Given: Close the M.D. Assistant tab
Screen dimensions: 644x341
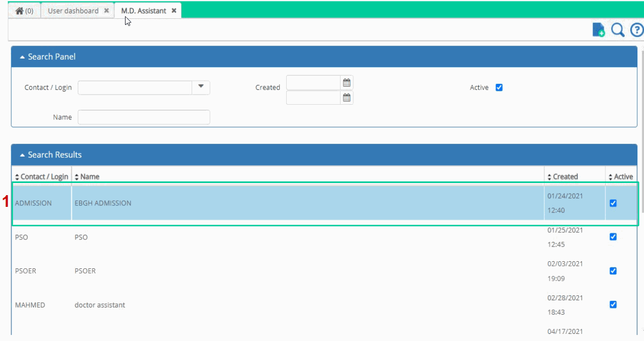Looking at the screenshot, I should (x=174, y=11).
